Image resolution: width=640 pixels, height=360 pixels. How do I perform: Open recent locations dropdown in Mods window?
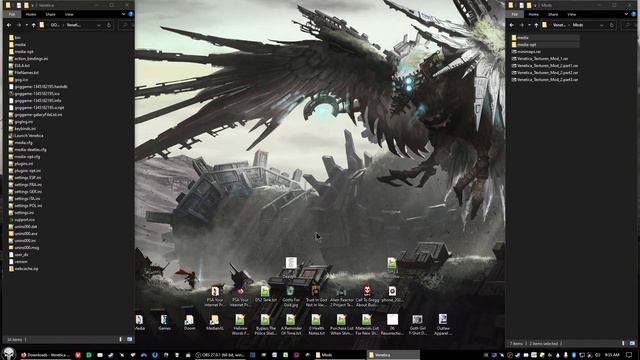[x=529, y=25]
